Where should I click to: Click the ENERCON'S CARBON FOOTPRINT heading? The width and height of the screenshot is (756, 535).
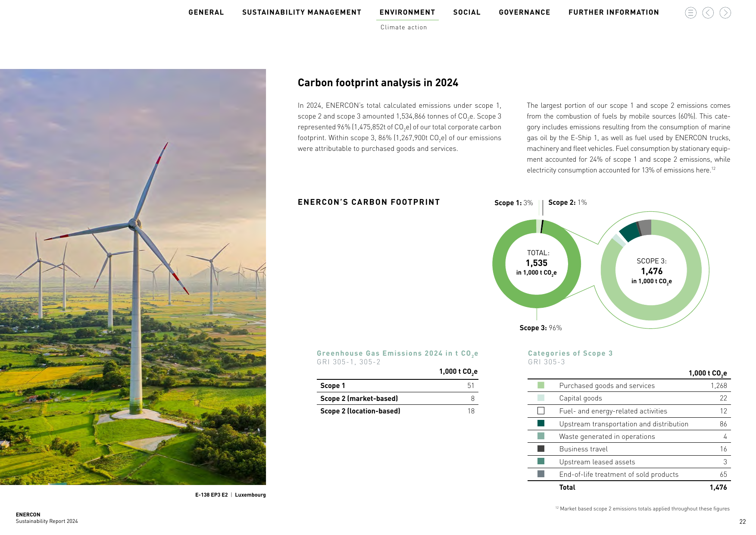click(x=369, y=202)
